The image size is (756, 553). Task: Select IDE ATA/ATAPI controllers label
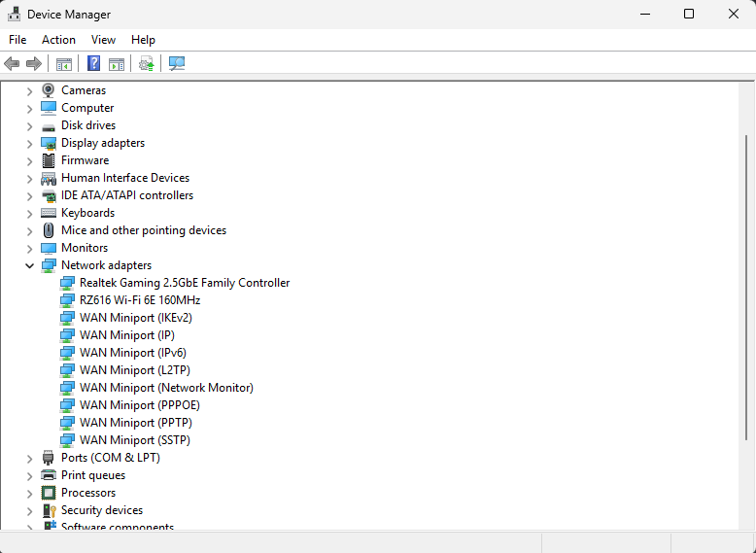pos(127,195)
